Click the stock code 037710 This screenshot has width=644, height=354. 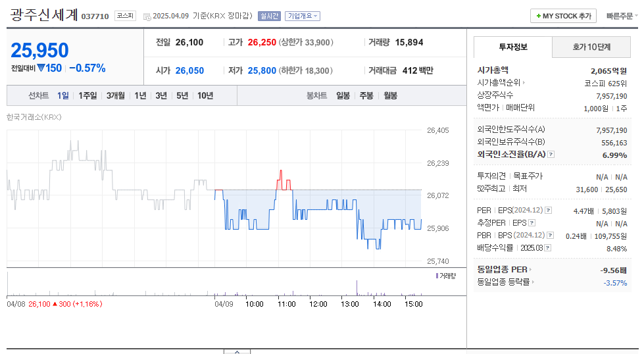coord(95,16)
